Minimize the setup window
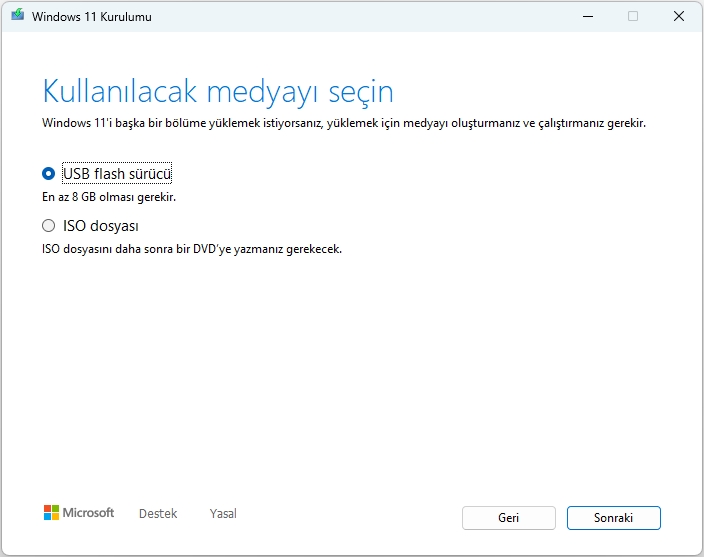This screenshot has height=557, width=704. tap(588, 16)
